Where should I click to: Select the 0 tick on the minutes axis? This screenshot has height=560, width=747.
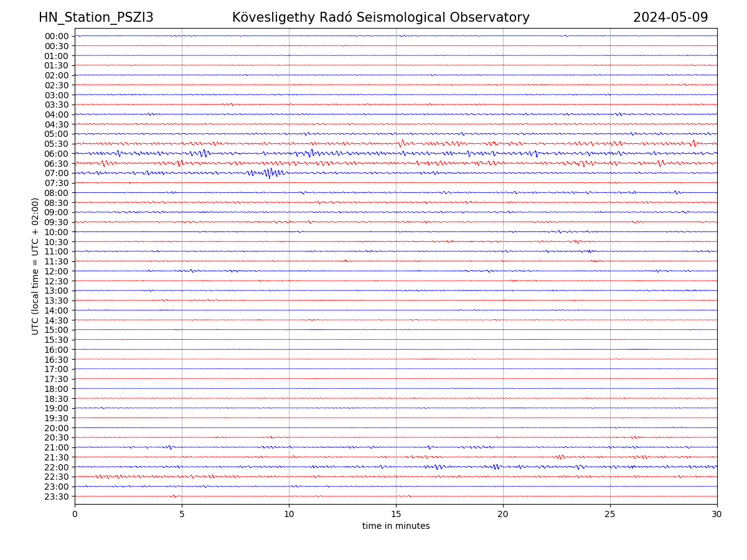pyautogui.click(x=75, y=514)
